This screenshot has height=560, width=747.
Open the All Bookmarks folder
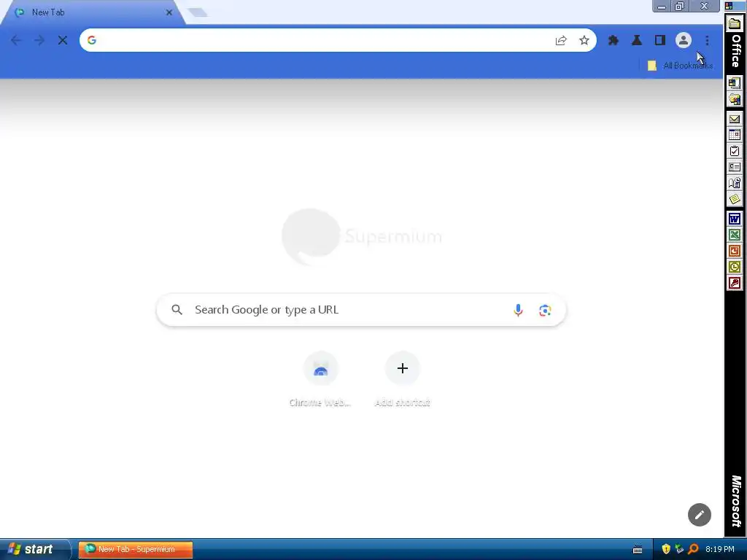[681, 66]
